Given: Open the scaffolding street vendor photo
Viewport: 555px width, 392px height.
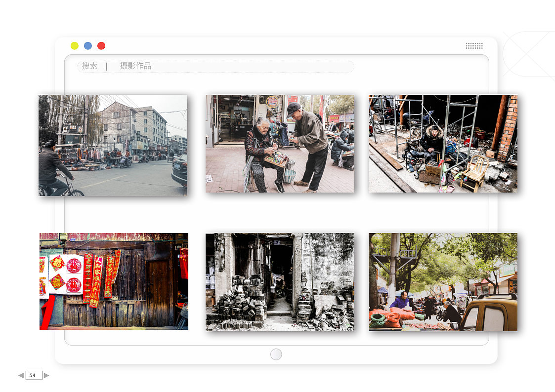Looking at the screenshot, I should tap(443, 144).
